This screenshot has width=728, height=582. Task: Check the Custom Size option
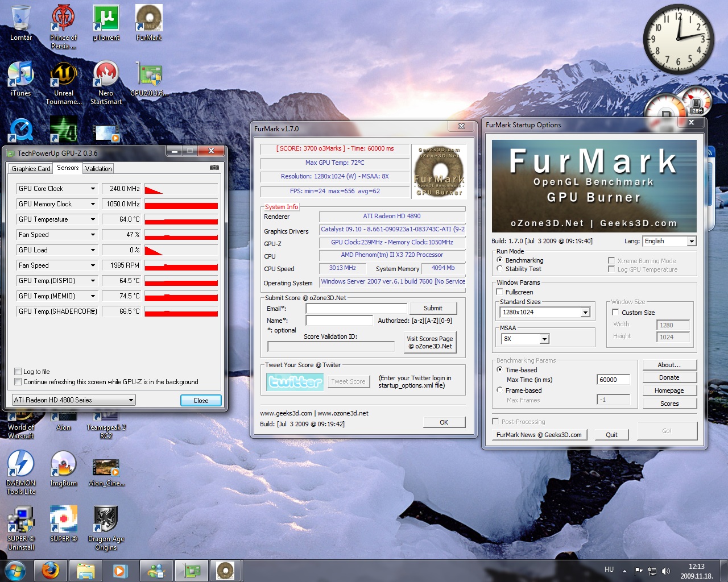pos(615,312)
